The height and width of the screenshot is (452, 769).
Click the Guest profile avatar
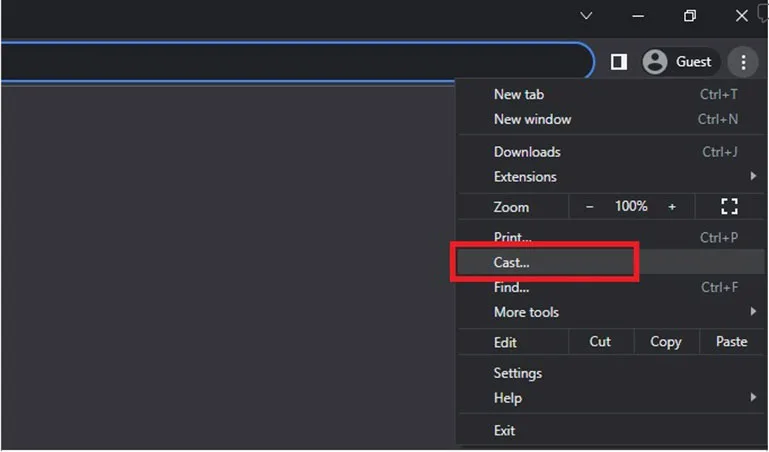point(655,62)
